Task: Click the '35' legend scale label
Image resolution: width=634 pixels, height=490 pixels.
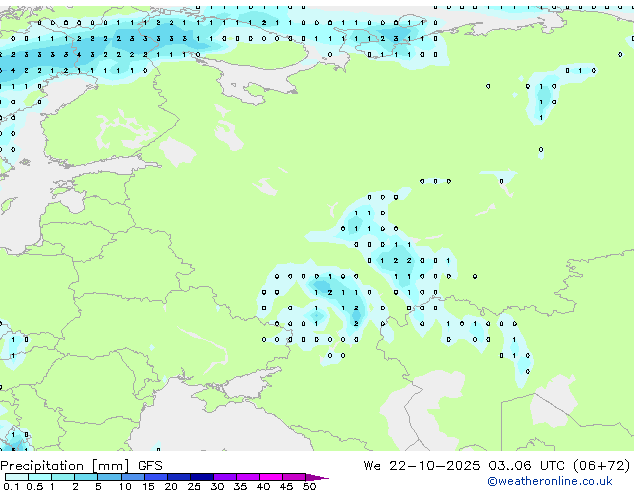Action: tap(240, 486)
